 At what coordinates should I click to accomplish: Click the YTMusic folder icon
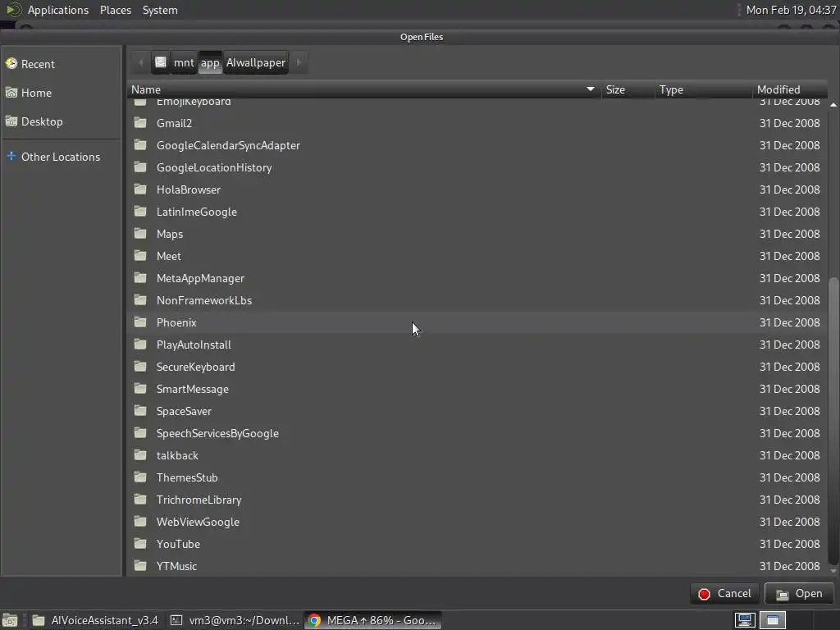[140, 566]
